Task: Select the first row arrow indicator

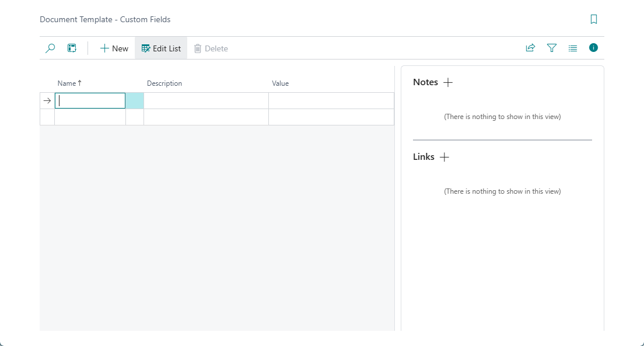Action: pos(47,101)
